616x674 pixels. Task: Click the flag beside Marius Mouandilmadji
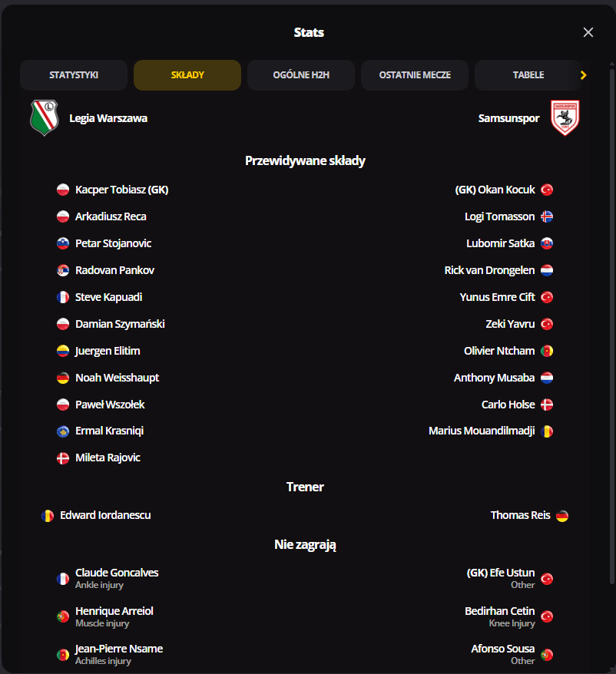point(547,431)
